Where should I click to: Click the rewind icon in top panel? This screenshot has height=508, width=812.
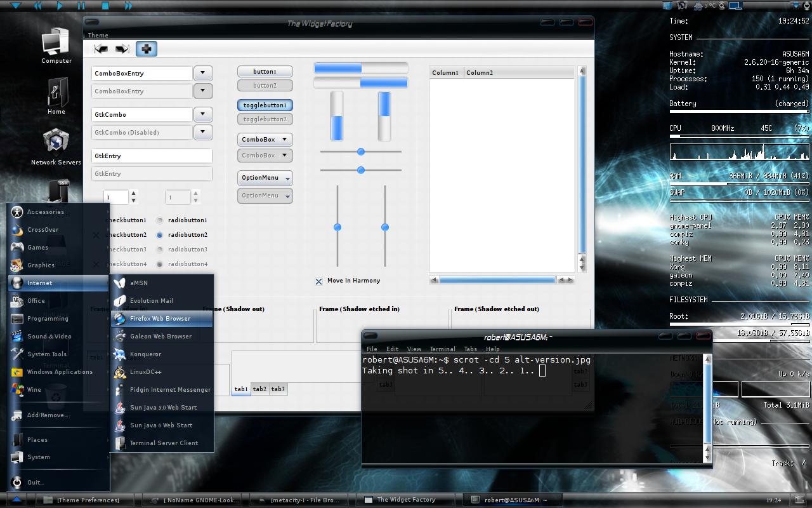[37, 6]
